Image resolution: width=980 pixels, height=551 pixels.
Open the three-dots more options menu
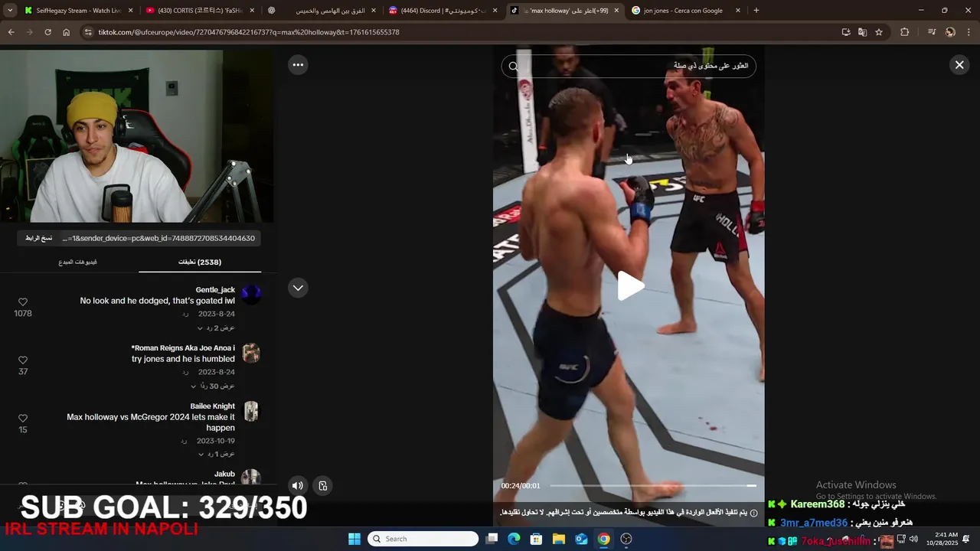coord(298,65)
